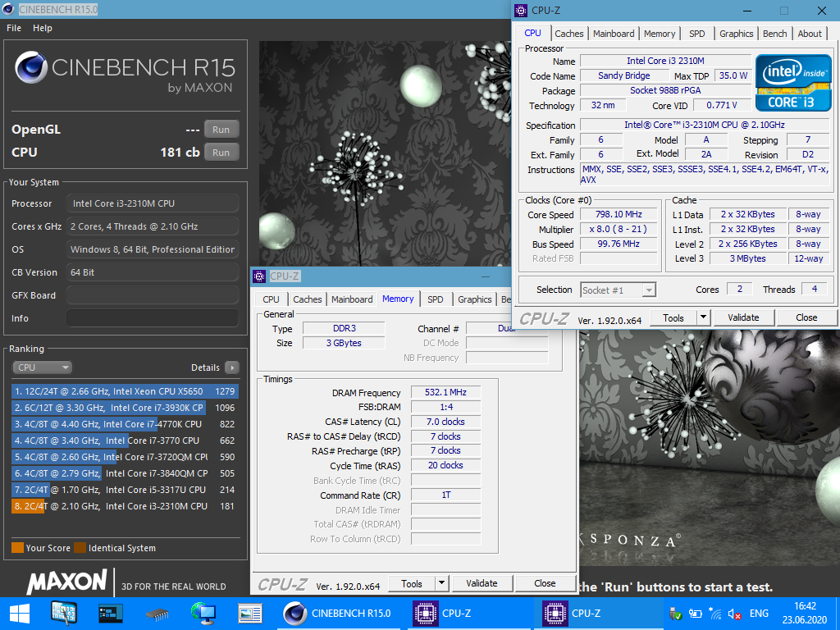Switch to Mainboard tab in Memory CPU-Z window

tap(352, 299)
